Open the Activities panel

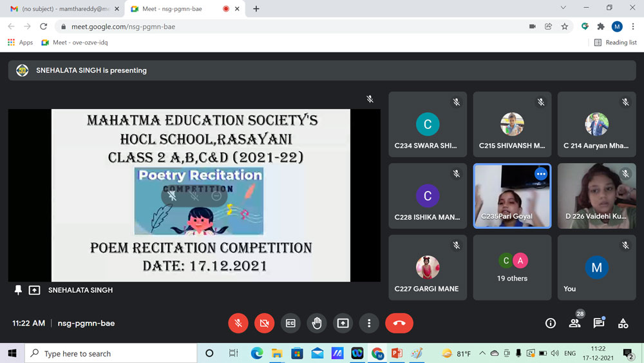(x=623, y=323)
